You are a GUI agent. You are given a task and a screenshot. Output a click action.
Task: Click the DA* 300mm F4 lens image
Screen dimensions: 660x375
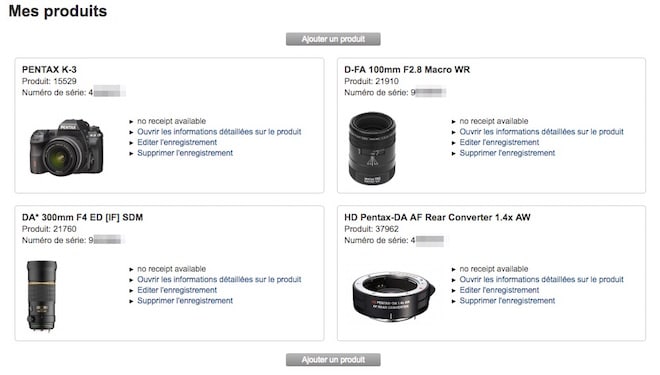pyautogui.click(x=42, y=296)
